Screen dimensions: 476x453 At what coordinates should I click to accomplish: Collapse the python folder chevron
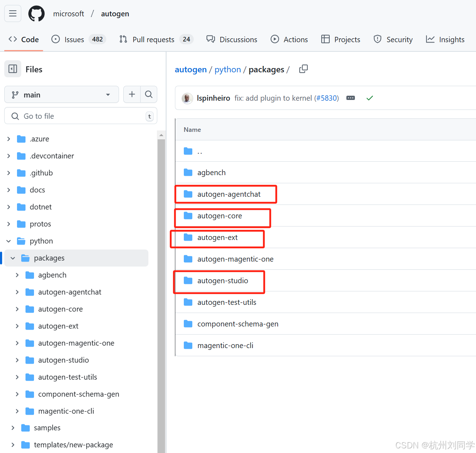(x=8, y=241)
